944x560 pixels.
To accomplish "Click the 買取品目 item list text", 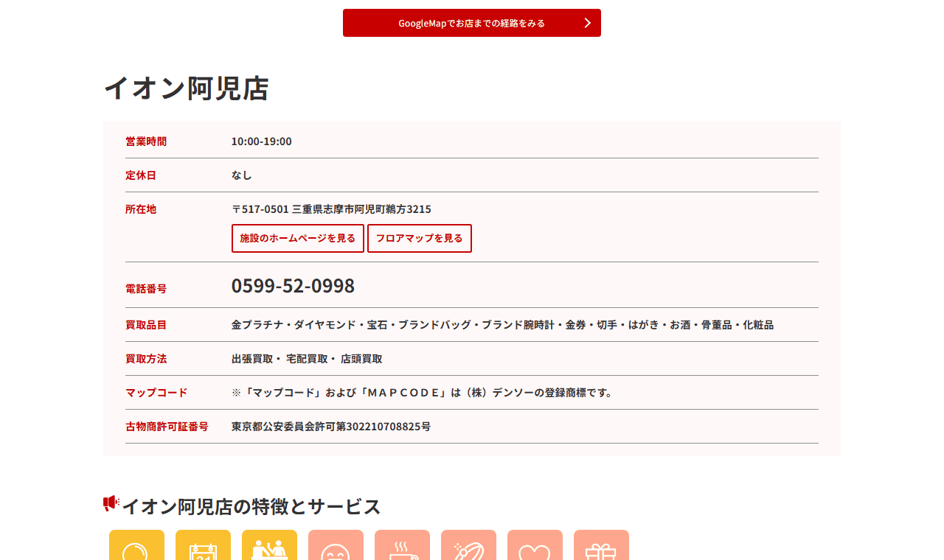I will click(x=502, y=325).
